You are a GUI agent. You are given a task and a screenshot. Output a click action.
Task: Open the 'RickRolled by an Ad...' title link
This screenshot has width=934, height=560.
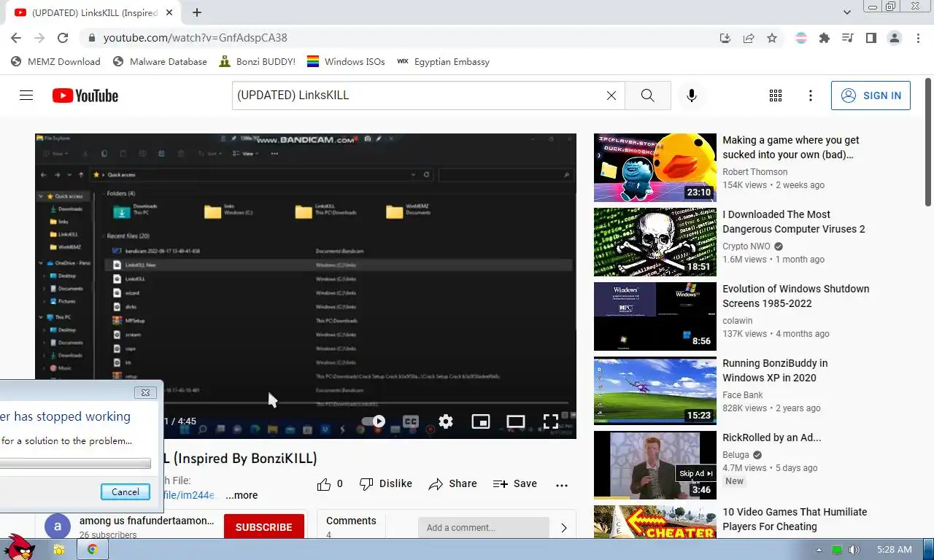pyautogui.click(x=772, y=437)
